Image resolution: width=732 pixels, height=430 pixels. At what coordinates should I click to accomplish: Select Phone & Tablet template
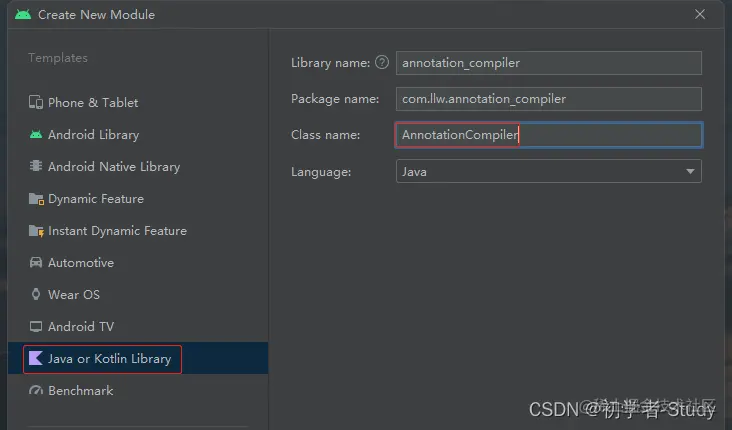(138, 102)
